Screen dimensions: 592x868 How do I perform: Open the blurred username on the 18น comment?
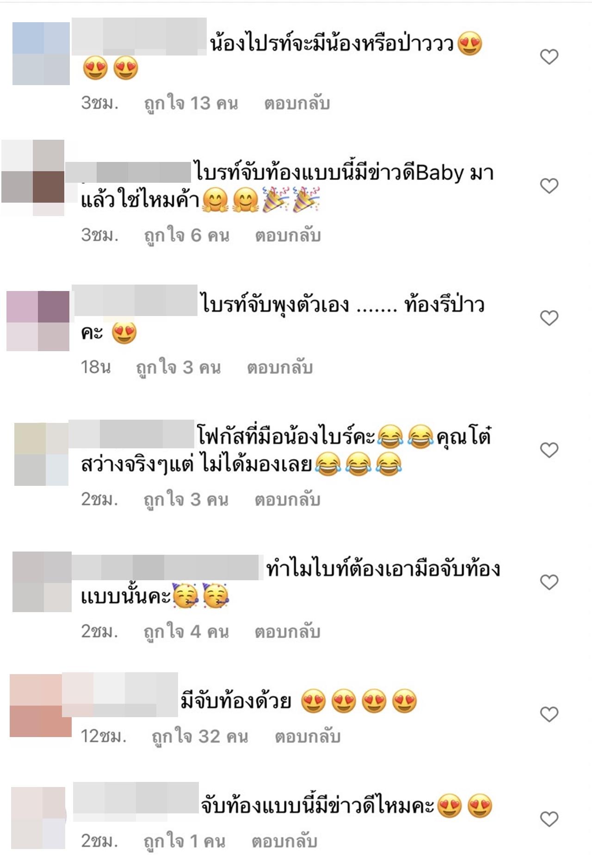pyautogui.click(x=135, y=301)
